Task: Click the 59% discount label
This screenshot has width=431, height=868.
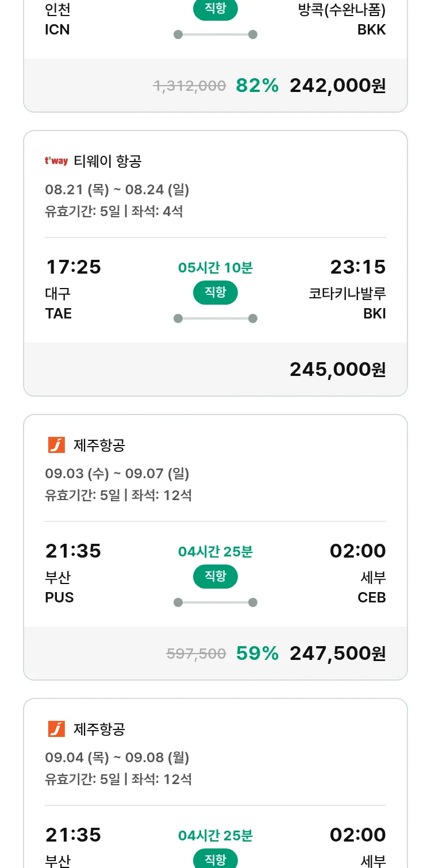Action: 257,654
